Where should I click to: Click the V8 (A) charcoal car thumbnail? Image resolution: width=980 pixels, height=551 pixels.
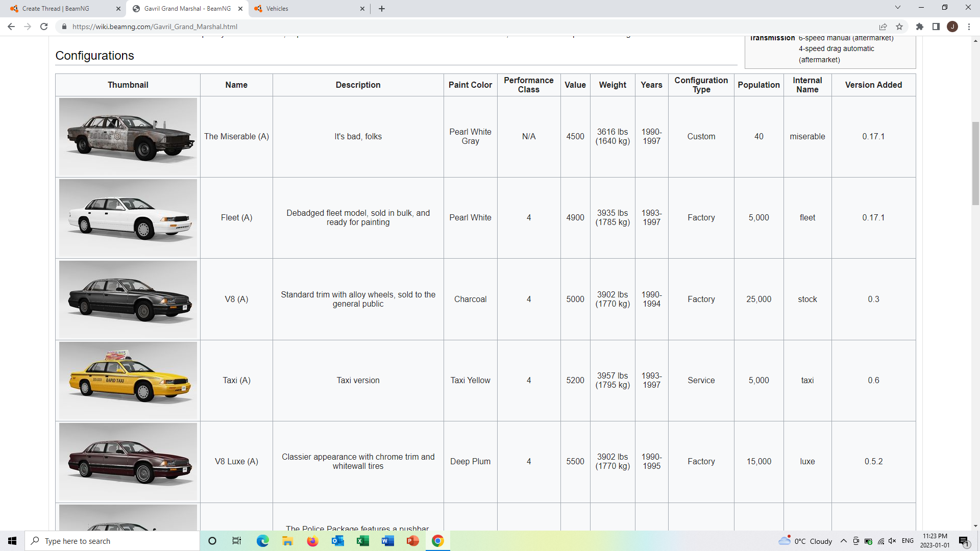[x=128, y=299]
